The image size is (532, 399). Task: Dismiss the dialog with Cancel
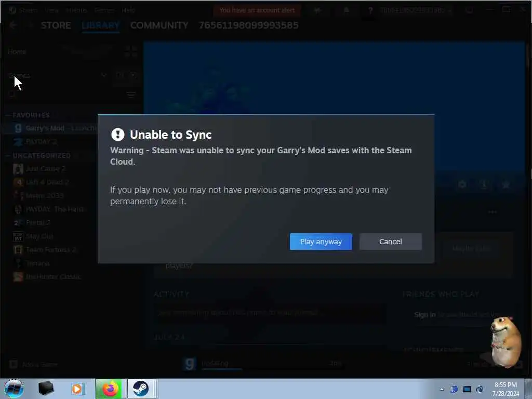(x=391, y=242)
